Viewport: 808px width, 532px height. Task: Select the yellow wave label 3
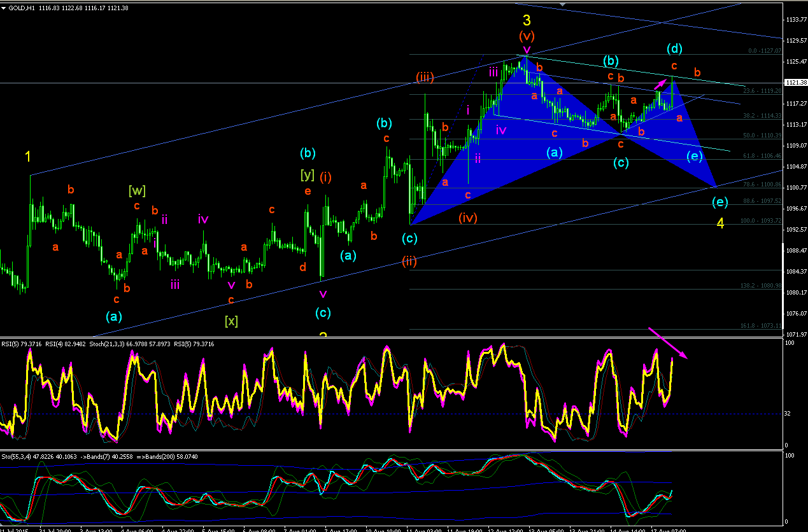pos(526,20)
